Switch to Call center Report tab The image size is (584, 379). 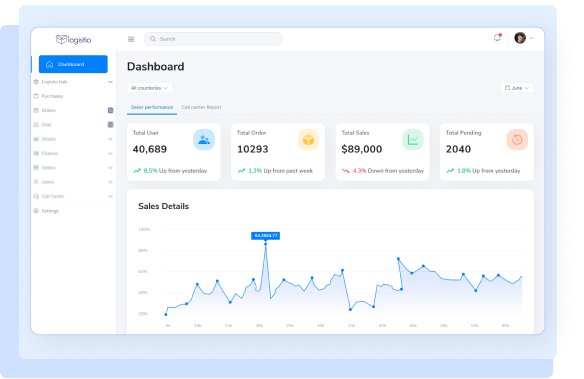pos(201,107)
